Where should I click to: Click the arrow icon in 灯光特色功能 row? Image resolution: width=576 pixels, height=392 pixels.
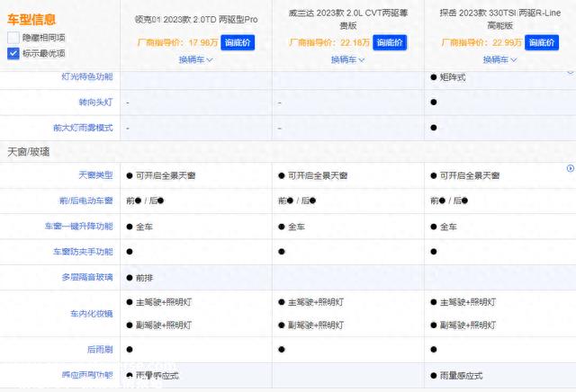click(x=570, y=72)
